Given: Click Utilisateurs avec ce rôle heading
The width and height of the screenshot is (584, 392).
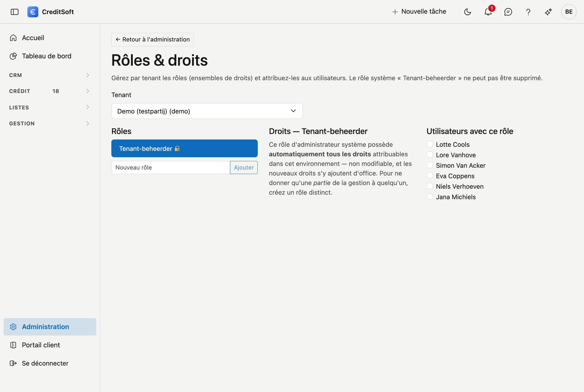Looking at the screenshot, I should click(x=470, y=131).
